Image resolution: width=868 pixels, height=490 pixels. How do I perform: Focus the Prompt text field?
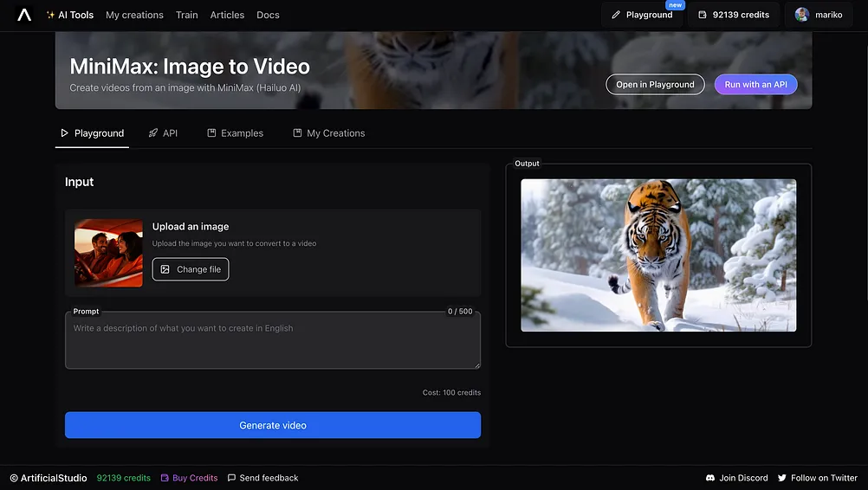272,340
